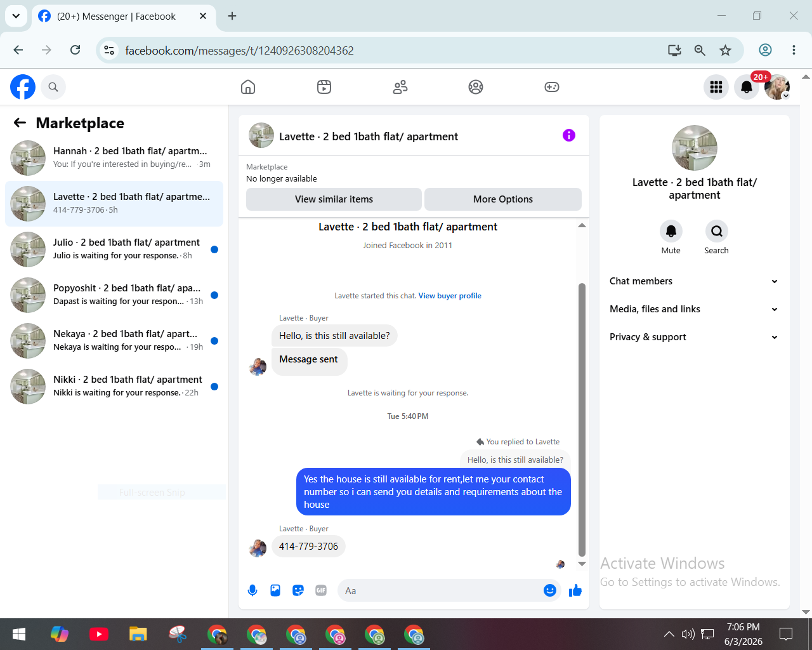Image resolution: width=812 pixels, height=650 pixels.
Task: Open the Chrome three-dot menu
Action: [794, 50]
